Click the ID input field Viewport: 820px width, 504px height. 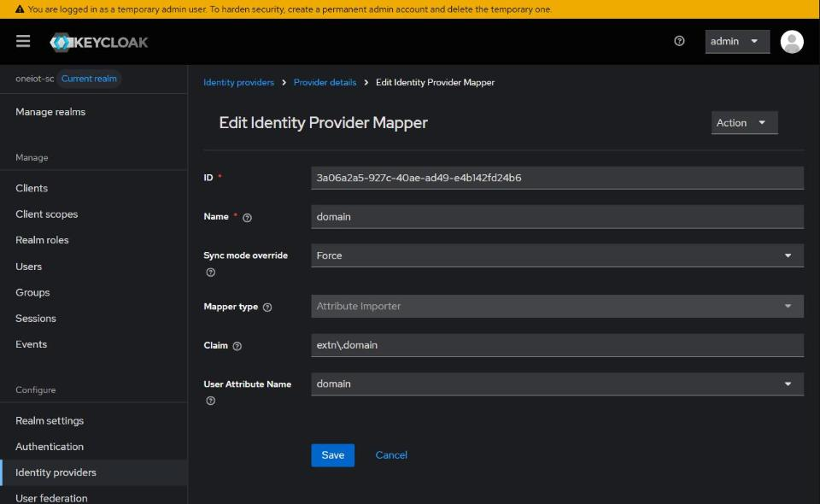tap(557, 178)
